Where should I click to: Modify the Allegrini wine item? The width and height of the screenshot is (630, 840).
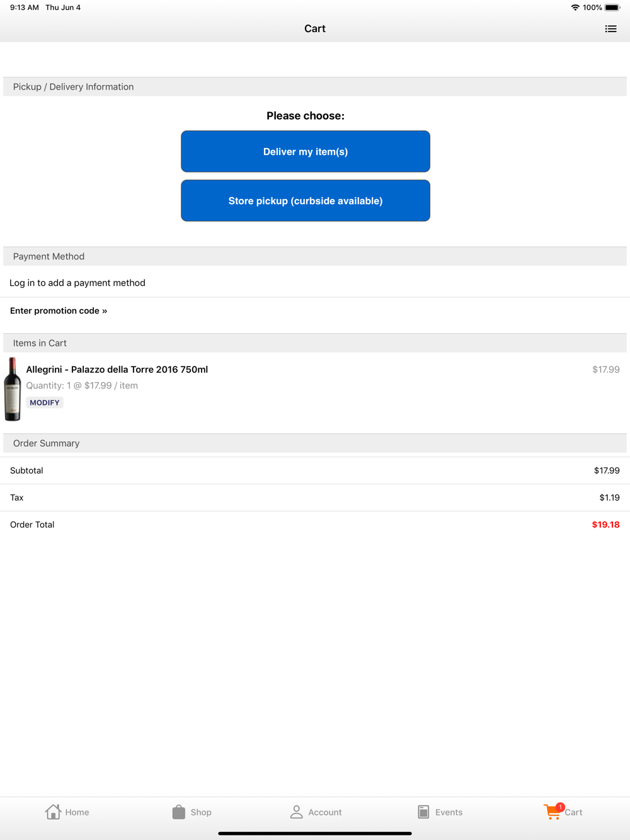45,402
